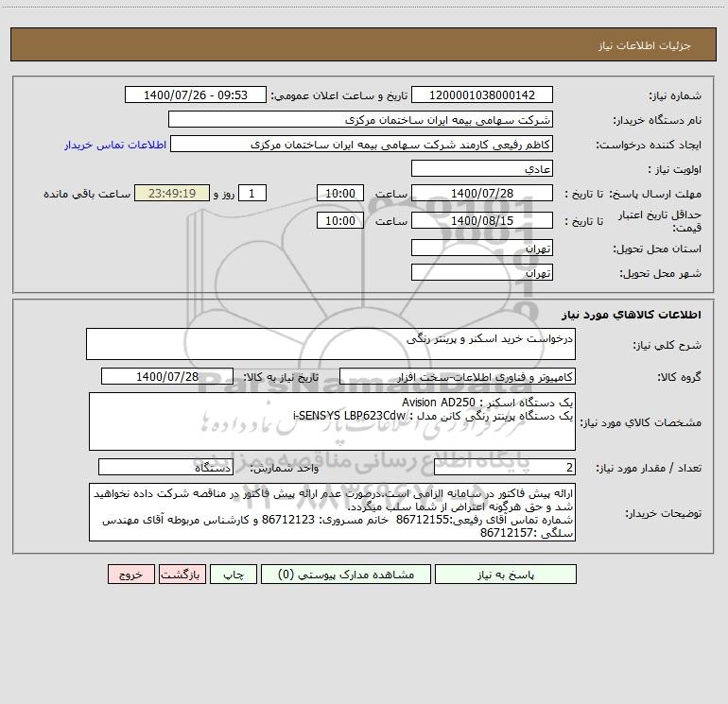The width and height of the screenshot is (728, 704).
Task: Click the label نام دستگاه خریدار:
Action: click(x=657, y=121)
